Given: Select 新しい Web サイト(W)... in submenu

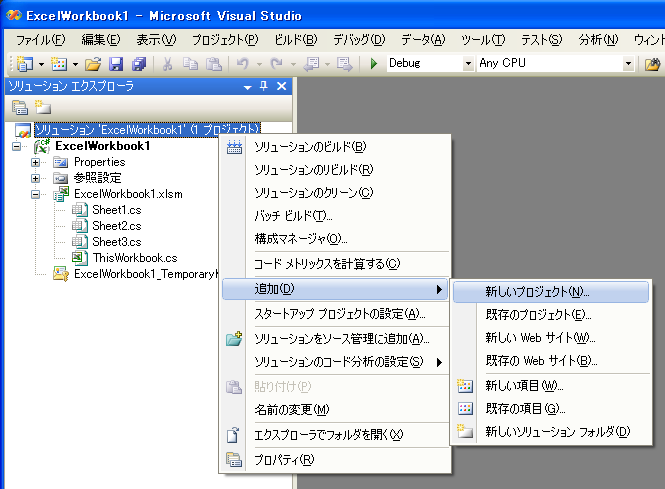Looking at the screenshot, I should coord(551,338).
